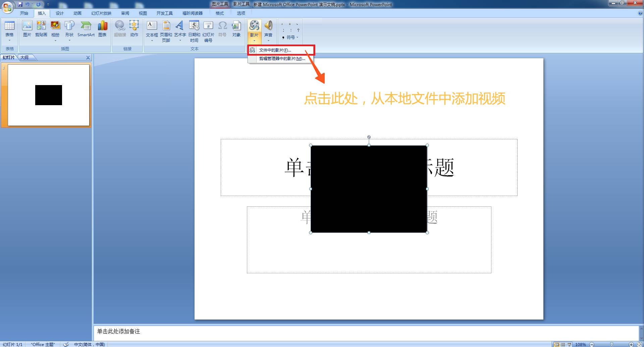Screen dimensions: 644x347
Task: Click the Office button logo
Action: (7, 7)
